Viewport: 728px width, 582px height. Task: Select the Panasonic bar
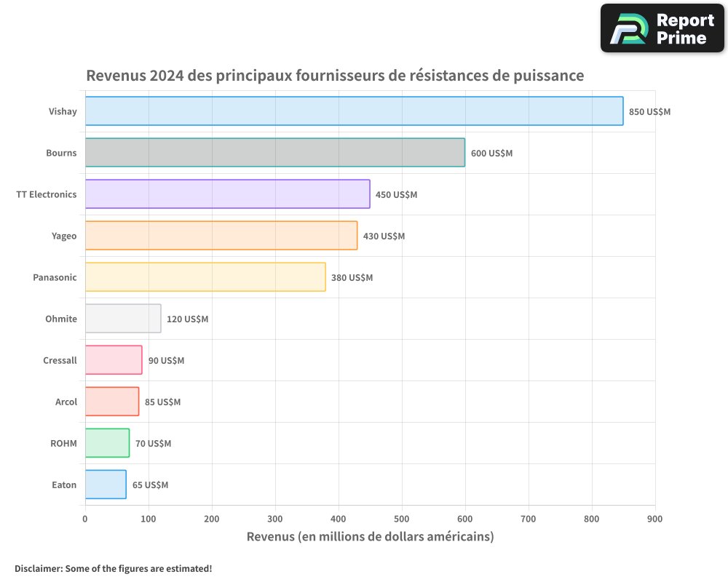coord(204,277)
